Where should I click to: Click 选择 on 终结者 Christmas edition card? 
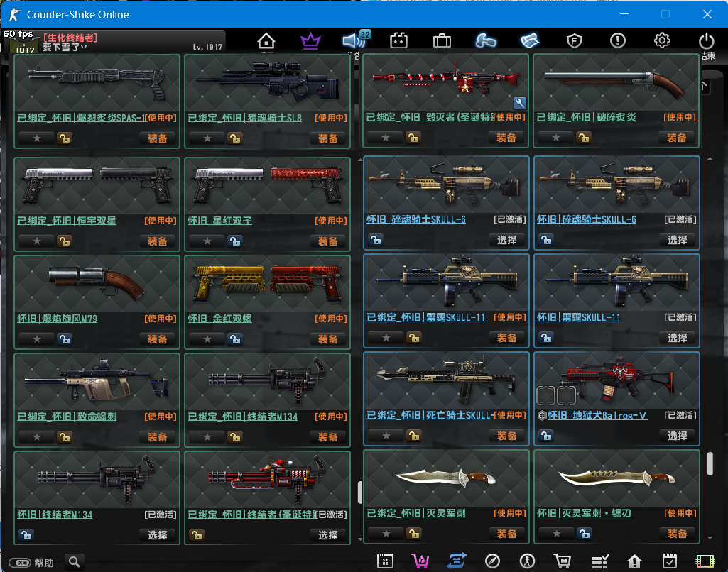click(x=328, y=535)
